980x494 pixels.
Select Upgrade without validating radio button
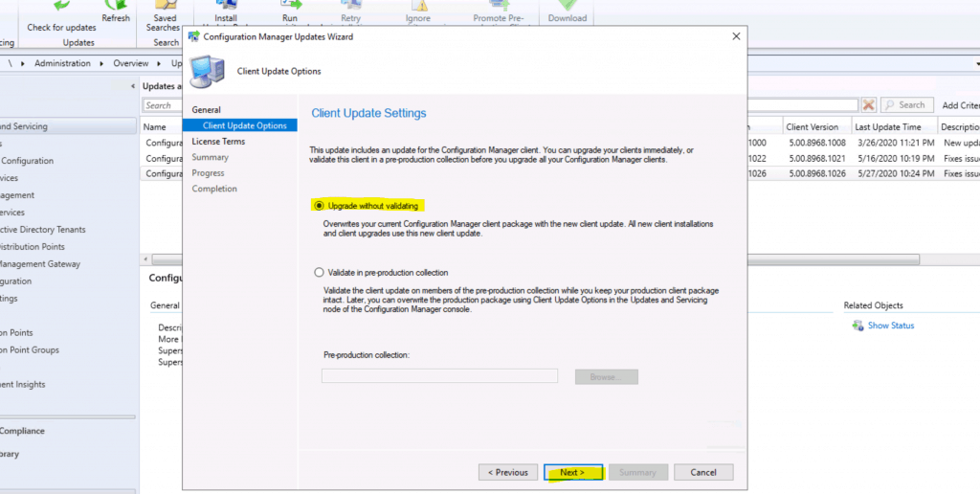(x=320, y=206)
